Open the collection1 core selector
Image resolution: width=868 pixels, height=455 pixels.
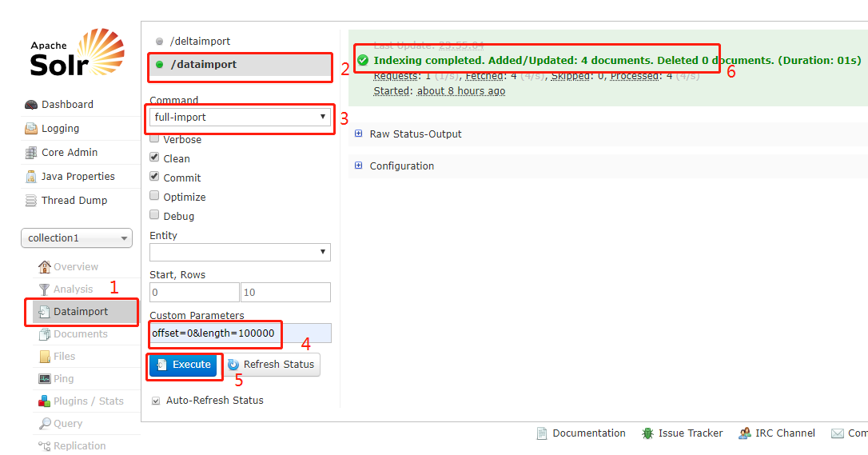pyautogui.click(x=77, y=238)
